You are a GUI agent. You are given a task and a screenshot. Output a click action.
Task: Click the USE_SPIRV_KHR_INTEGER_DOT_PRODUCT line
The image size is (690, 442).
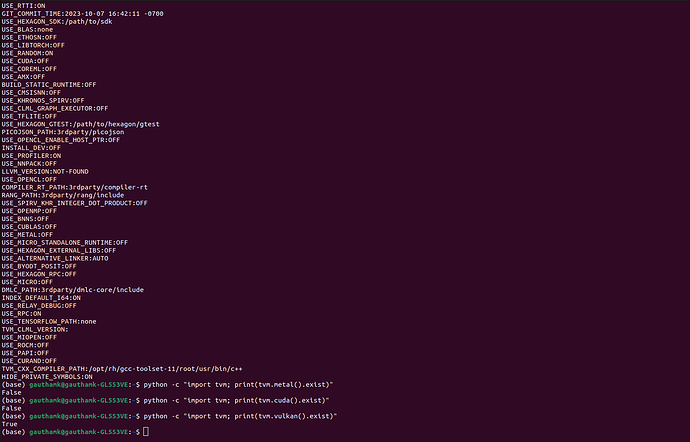(x=75, y=203)
